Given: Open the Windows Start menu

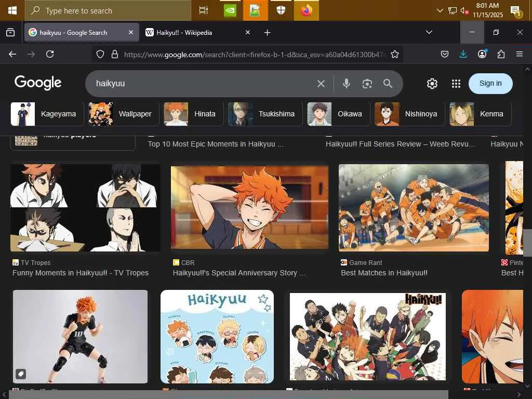Looking at the screenshot, I should [12, 10].
